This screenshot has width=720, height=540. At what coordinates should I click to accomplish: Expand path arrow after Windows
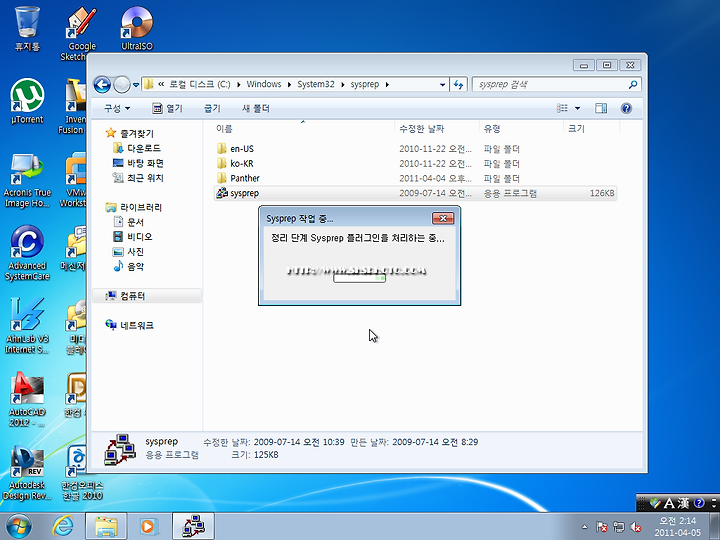[x=289, y=84]
